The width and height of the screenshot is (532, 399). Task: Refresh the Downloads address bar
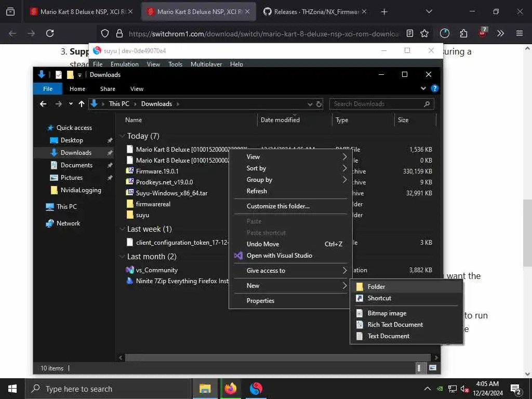(x=319, y=104)
